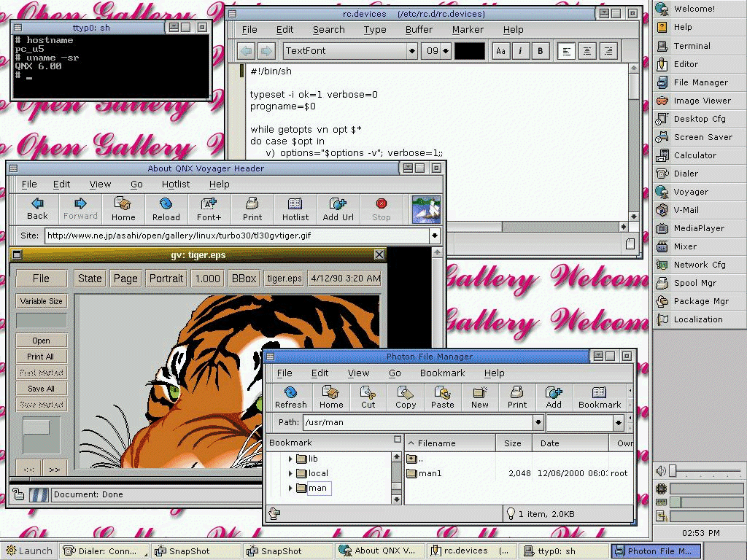Open the TextFont dropdown in editor
This screenshot has height=560, width=747.
click(412, 51)
